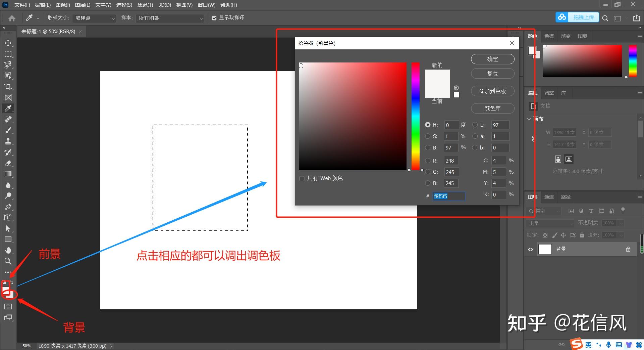Select the Blur tool
The image size is (644, 350).
pyautogui.click(x=8, y=185)
